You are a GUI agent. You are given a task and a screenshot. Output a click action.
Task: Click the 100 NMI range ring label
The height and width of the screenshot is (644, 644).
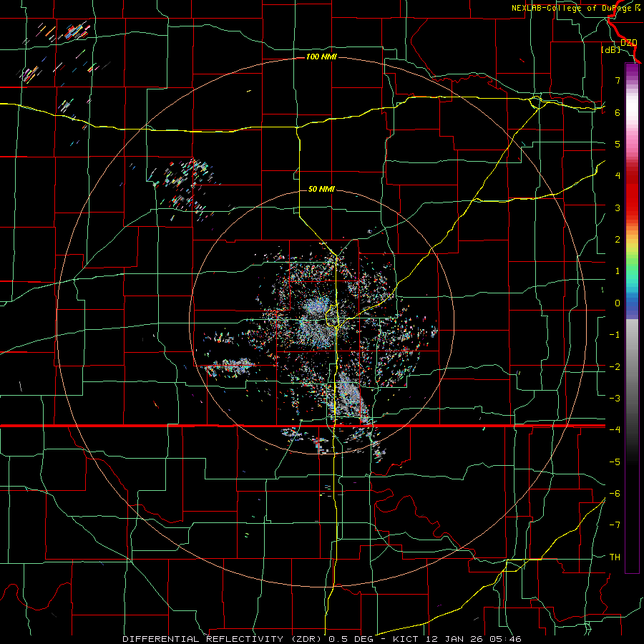321,57
